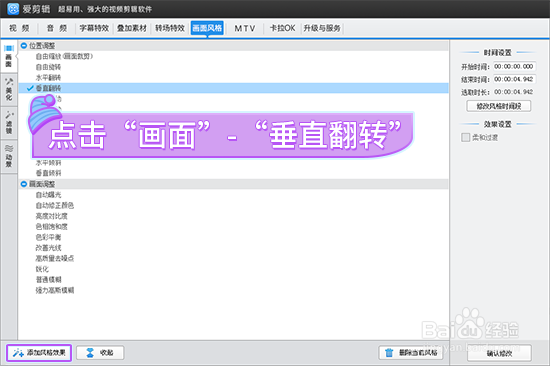The height and width of the screenshot is (366, 550).
Task: Open the 字幕特效 tab
Action: [94, 28]
